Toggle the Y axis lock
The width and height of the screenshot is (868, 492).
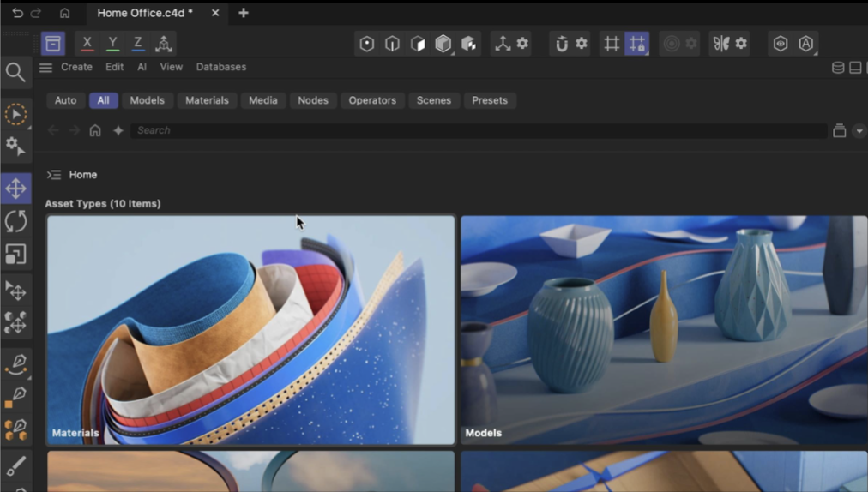pos(112,43)
